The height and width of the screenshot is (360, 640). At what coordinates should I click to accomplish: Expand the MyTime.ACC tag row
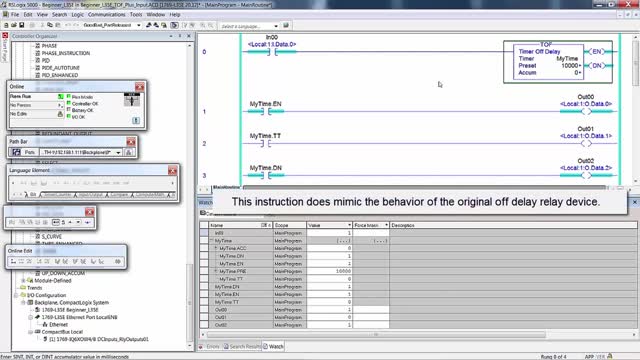pos(216,248)
